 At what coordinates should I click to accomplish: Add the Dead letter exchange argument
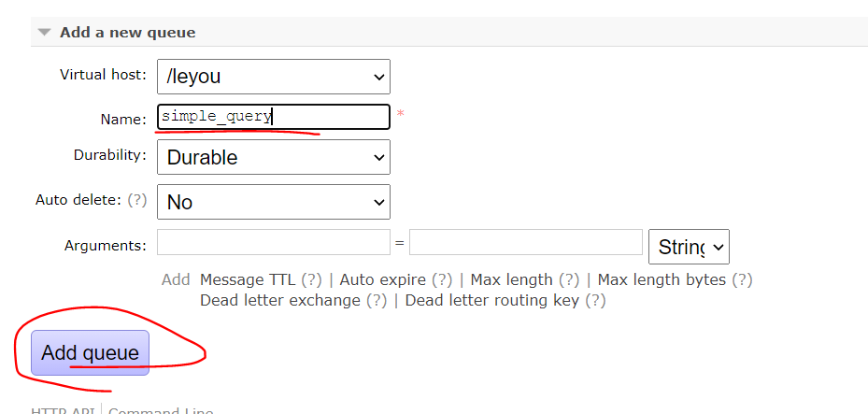coord(279,301)
